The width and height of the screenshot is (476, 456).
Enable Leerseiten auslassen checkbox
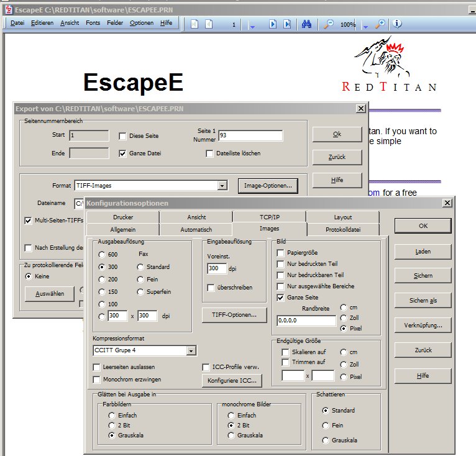coord(96,367)
